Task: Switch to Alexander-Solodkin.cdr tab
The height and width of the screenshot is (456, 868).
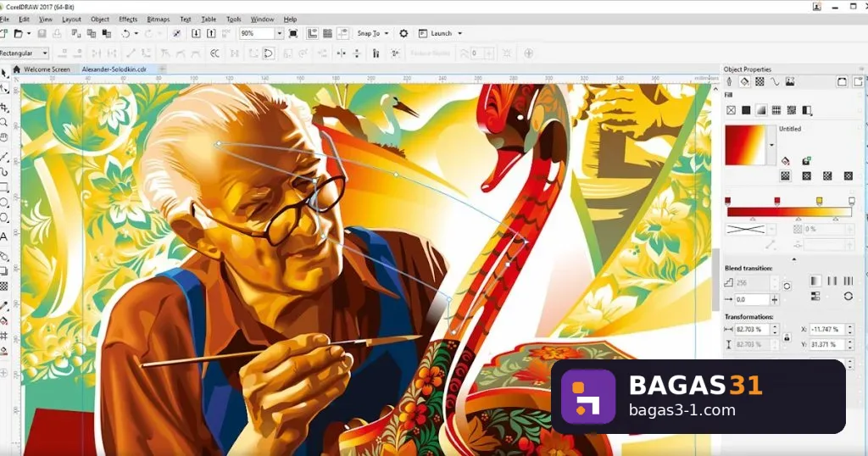Action: (x=114, y=70)
